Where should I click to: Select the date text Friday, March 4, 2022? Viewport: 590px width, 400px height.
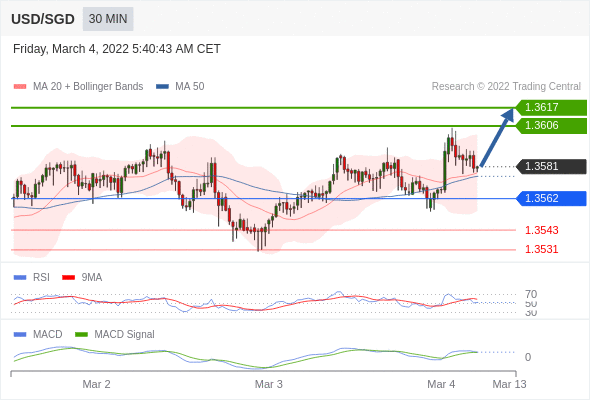coord(71,49)
